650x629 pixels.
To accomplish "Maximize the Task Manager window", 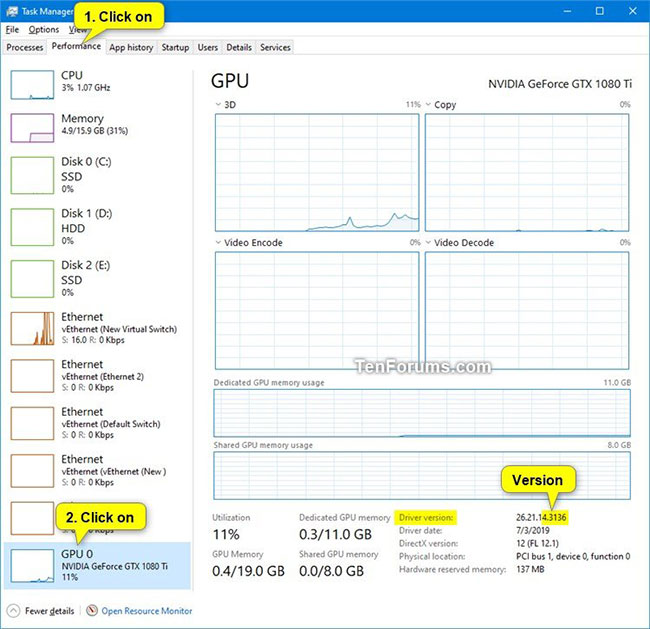I will click(x=599, y=11).
